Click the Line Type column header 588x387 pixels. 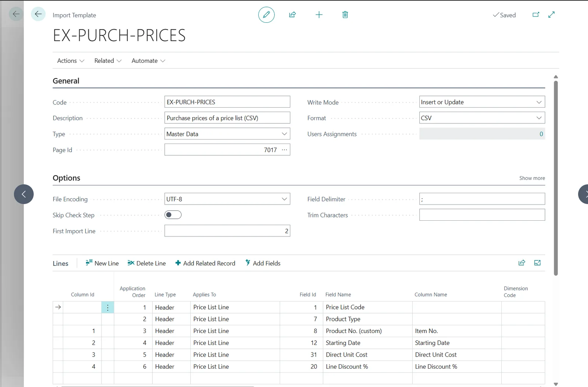tap(165, 294)
